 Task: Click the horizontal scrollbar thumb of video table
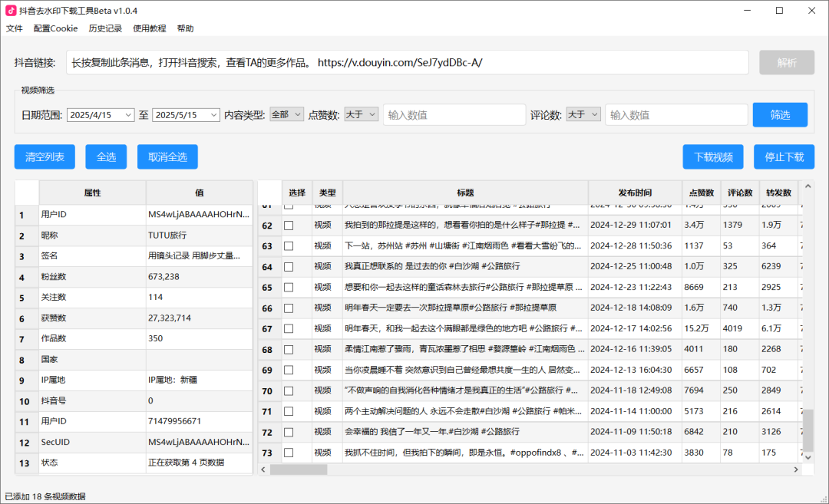pyautogui.click(x=299, y=469)
